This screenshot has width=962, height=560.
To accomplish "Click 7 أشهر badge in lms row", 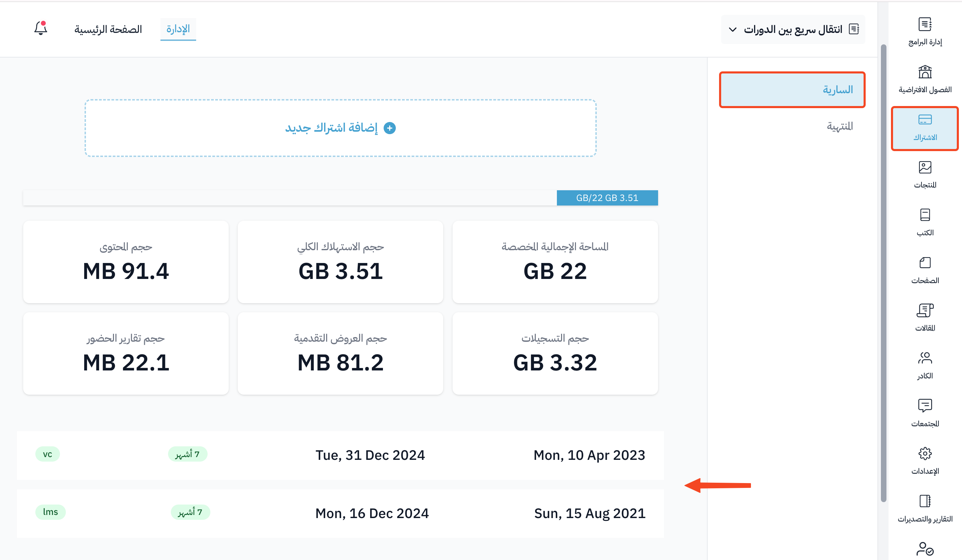I will point(190,512).
